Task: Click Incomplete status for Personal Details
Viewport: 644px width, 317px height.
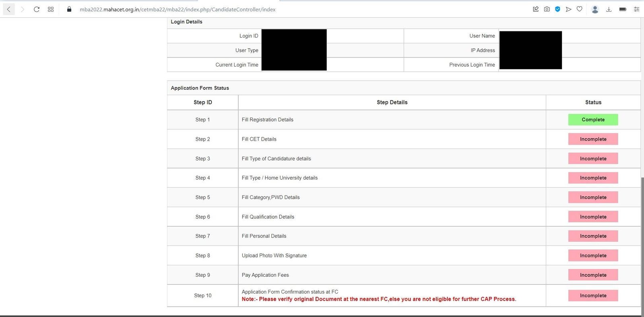Action: 593,236
